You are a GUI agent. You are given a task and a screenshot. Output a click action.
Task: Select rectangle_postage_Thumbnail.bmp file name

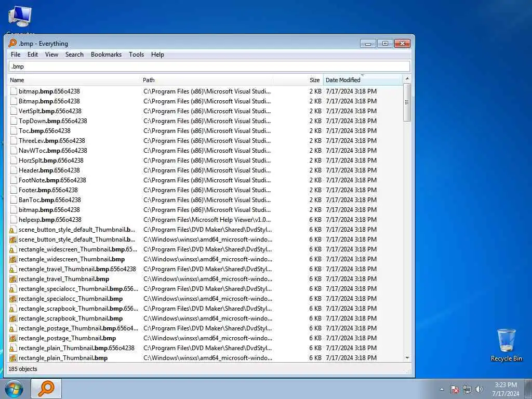point(67,338)
